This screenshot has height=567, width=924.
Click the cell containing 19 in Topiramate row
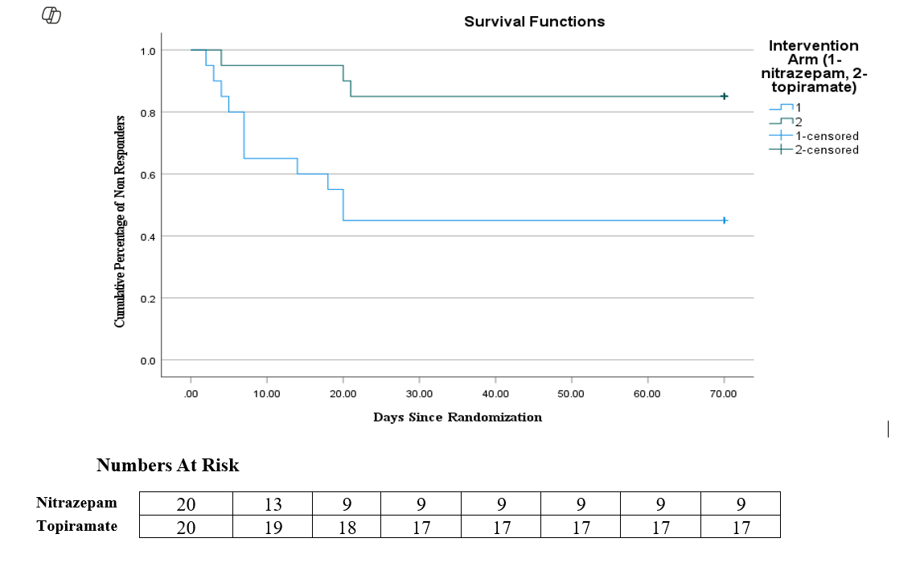pyautogui.click(x=272, y=528)
